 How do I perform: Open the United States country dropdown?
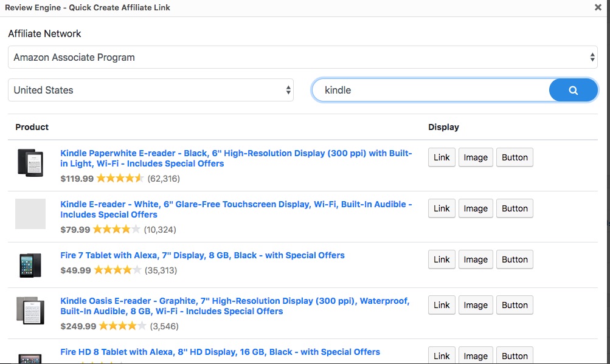pyautogui.click(x=151, y=90)
